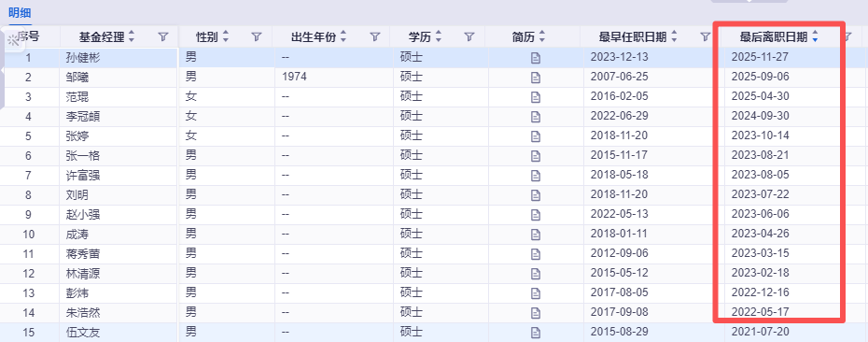
Task: Open résumé icon for 许富强
Action: pos(536,175)
